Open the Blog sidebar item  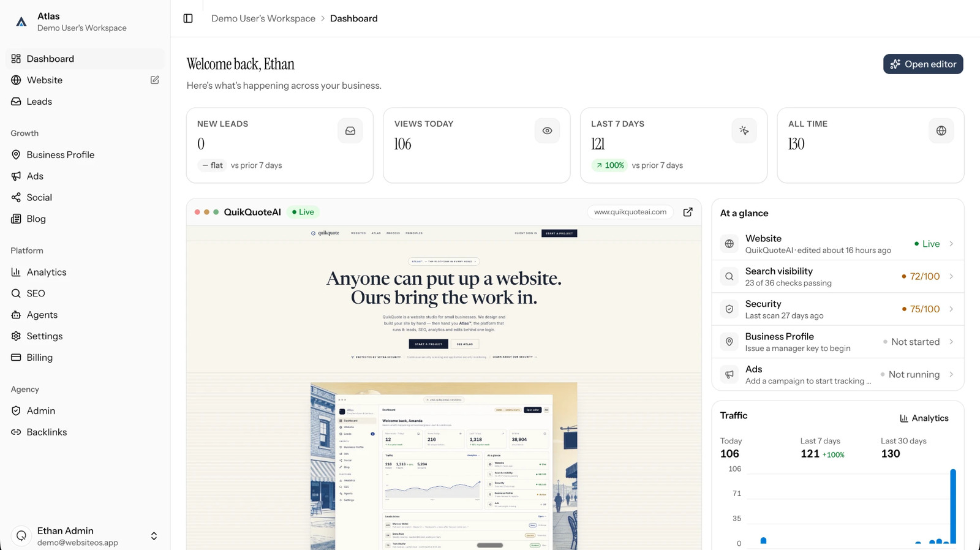pos(85,219)
